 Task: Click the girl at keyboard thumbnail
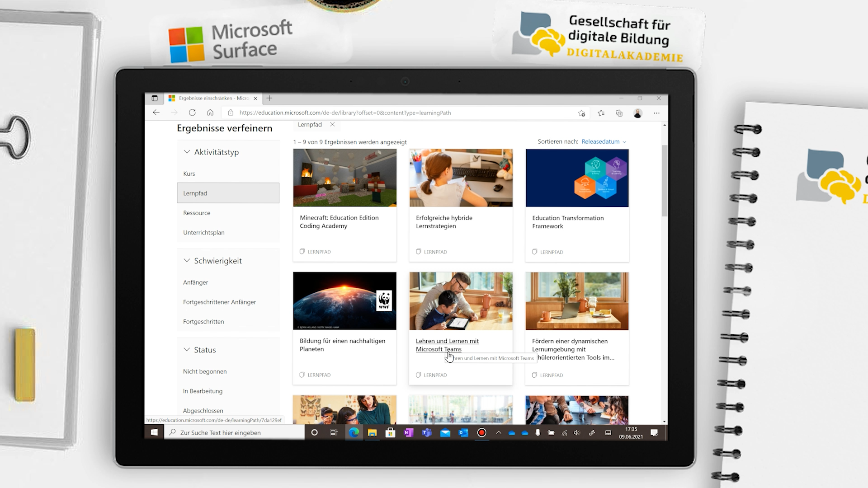point(461,178)
